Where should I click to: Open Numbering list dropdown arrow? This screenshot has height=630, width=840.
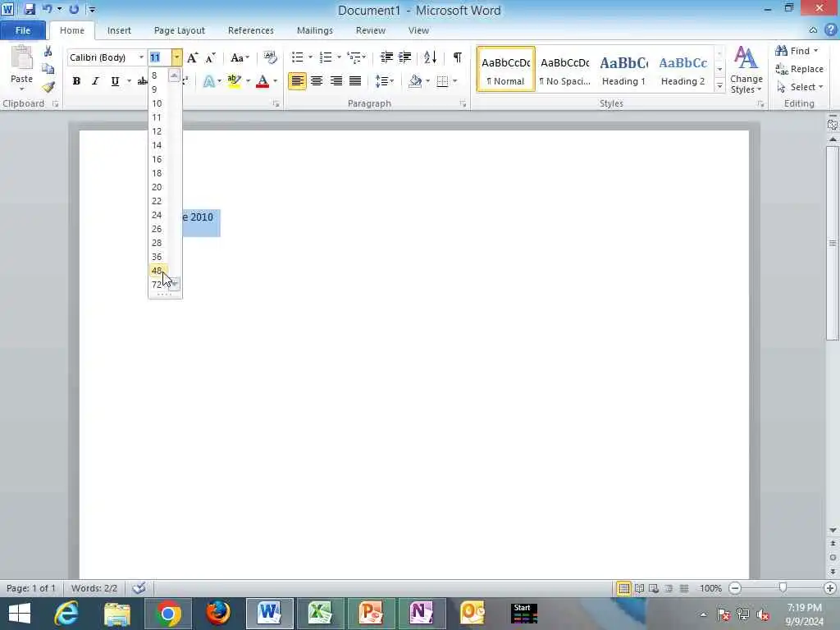[339, 57]
